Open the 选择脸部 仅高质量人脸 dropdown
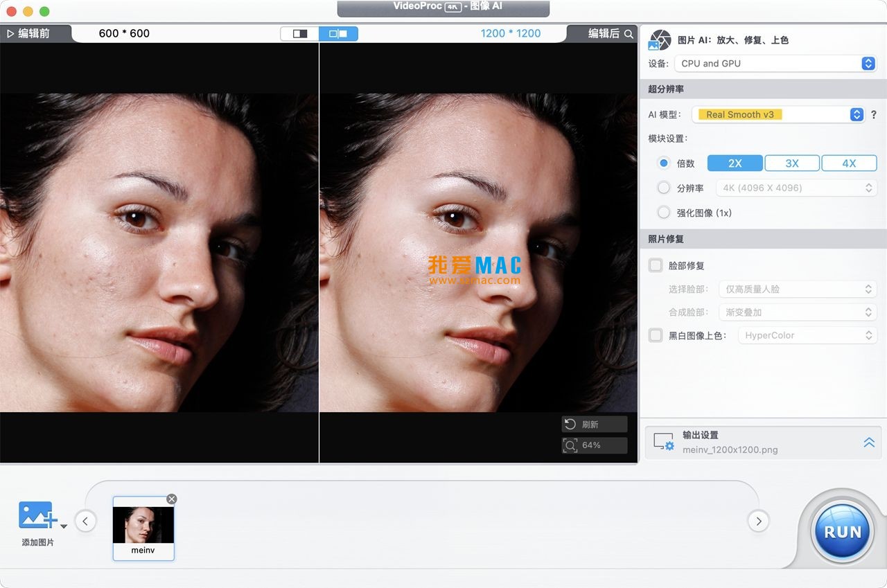The image size is (887, 588). (797, 289)
